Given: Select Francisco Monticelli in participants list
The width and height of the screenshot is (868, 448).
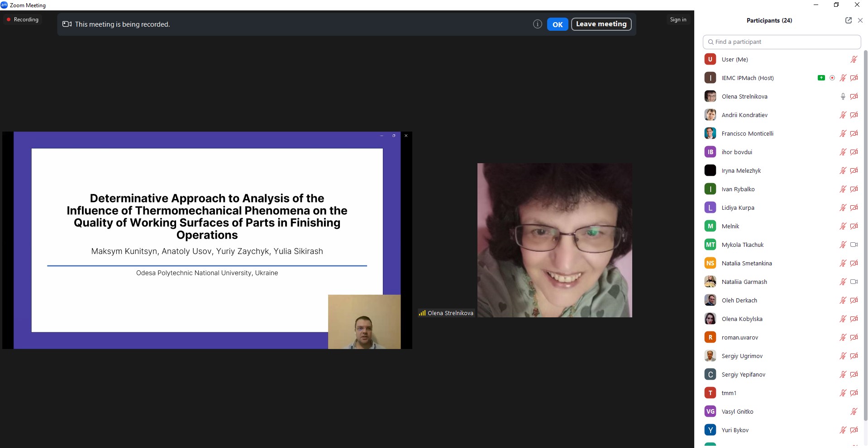Looking at the screenshot, I should (x=747, y=133).
